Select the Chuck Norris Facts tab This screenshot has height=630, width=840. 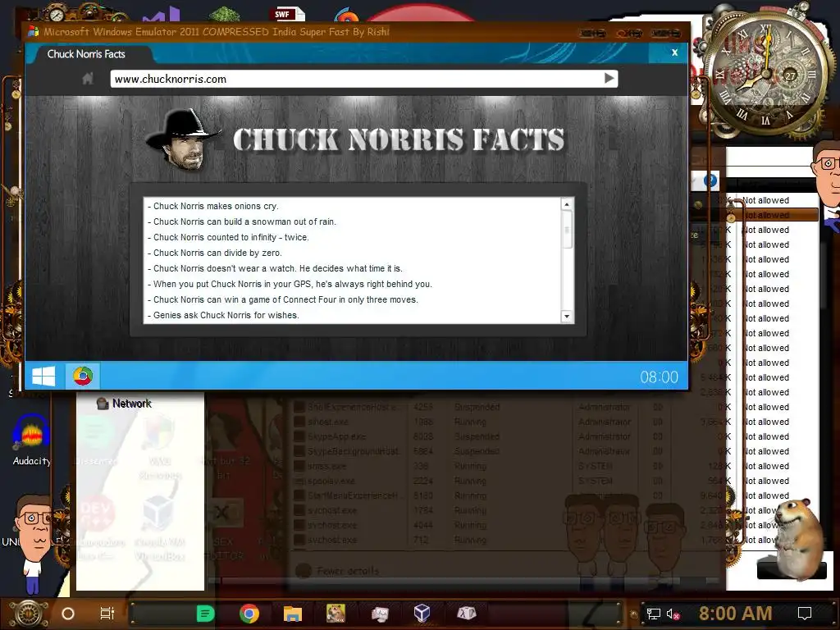click(86, 54)
